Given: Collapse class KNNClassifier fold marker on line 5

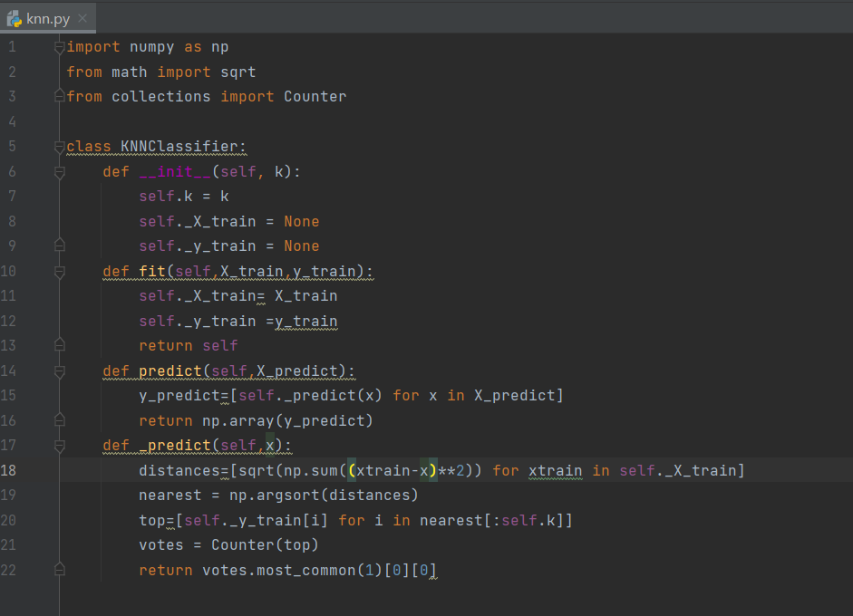Looking at the screenshot, I should 60,147.
